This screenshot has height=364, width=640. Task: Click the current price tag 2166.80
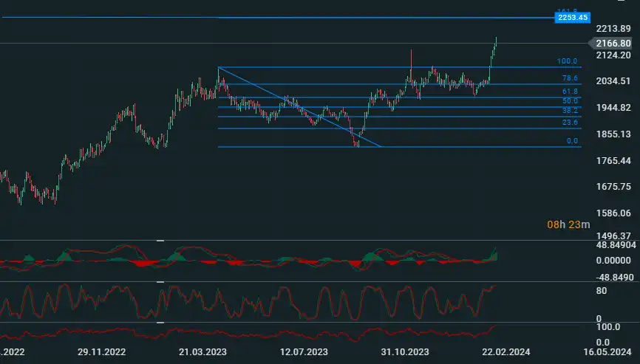[x=612, y=44]
